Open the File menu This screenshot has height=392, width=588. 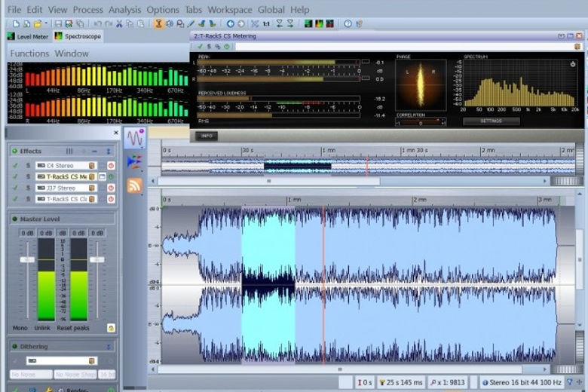click(x=14, y=10)
